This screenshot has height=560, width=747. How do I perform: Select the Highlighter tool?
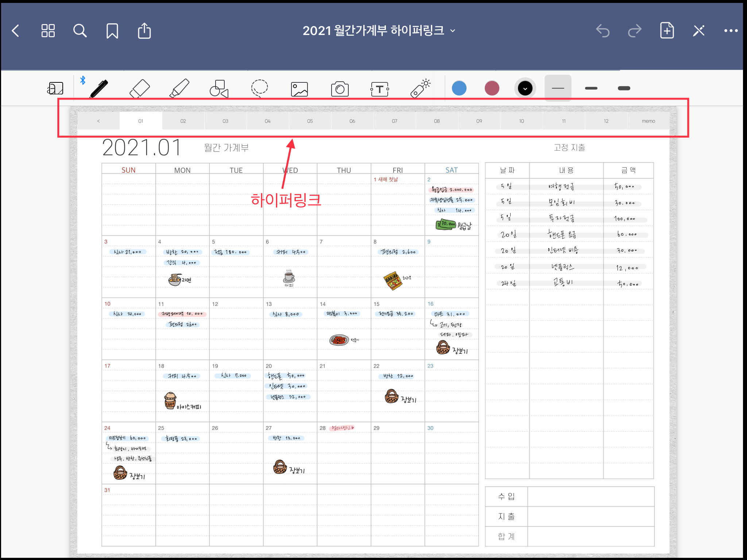(179, 88)
